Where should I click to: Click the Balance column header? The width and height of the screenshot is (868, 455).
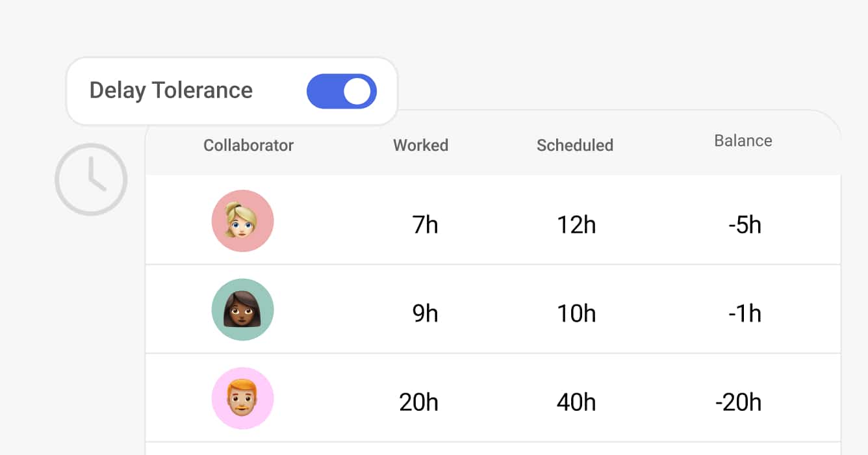coord(743,141)
